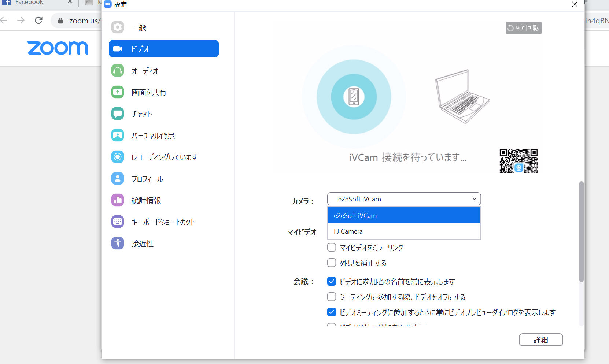Click the iVCam QR code

[x=518, y=161]
